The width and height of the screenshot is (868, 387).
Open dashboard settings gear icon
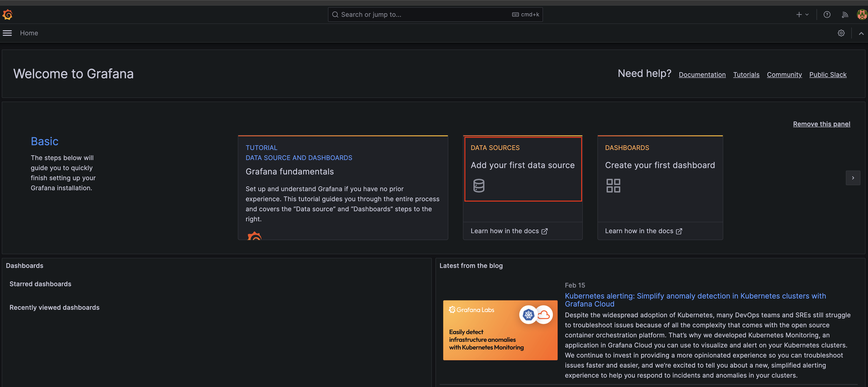(x=841, y=33)
